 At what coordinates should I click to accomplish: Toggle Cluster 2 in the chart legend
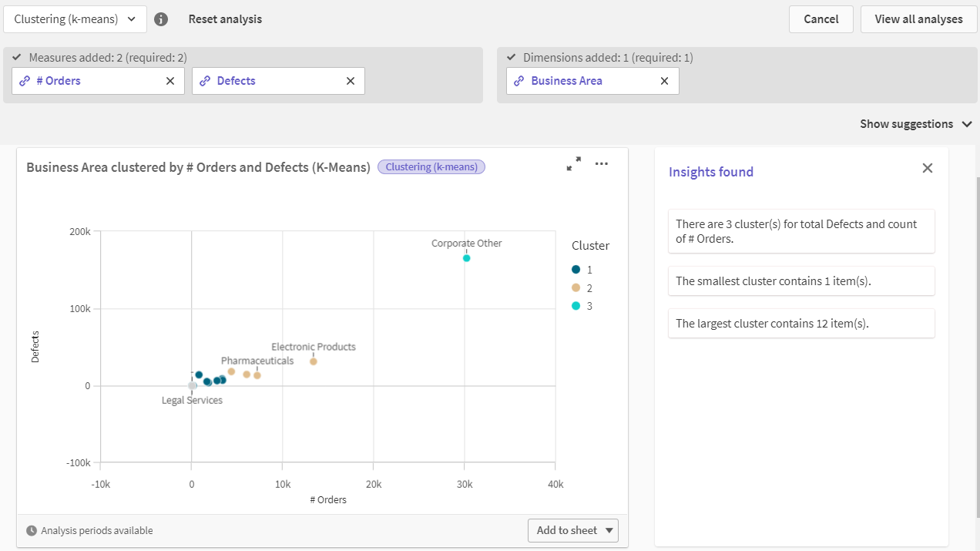coord(575,287)
